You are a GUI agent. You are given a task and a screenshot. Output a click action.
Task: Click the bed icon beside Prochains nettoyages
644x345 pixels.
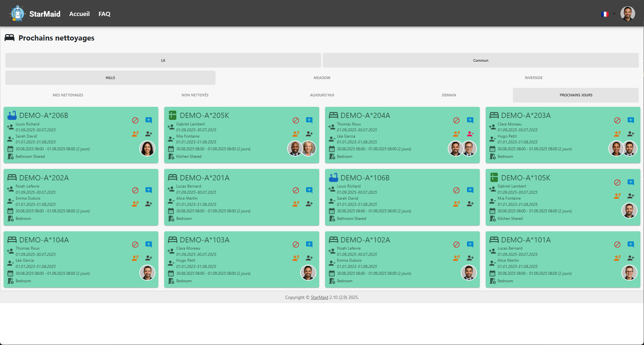[9, 38]
